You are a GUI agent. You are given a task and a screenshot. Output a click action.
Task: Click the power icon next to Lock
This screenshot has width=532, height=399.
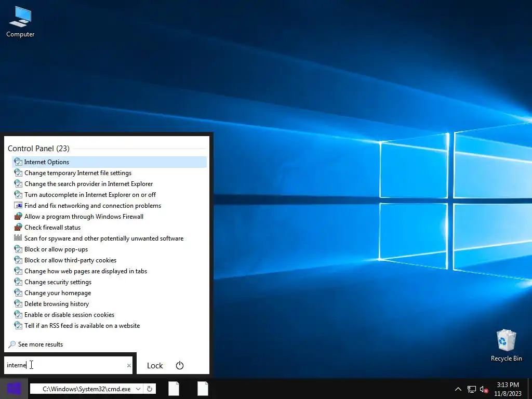tap(179, 365)
